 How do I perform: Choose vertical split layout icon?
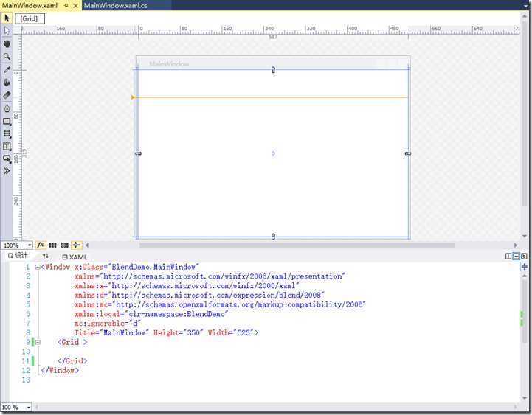coord(508,257)
